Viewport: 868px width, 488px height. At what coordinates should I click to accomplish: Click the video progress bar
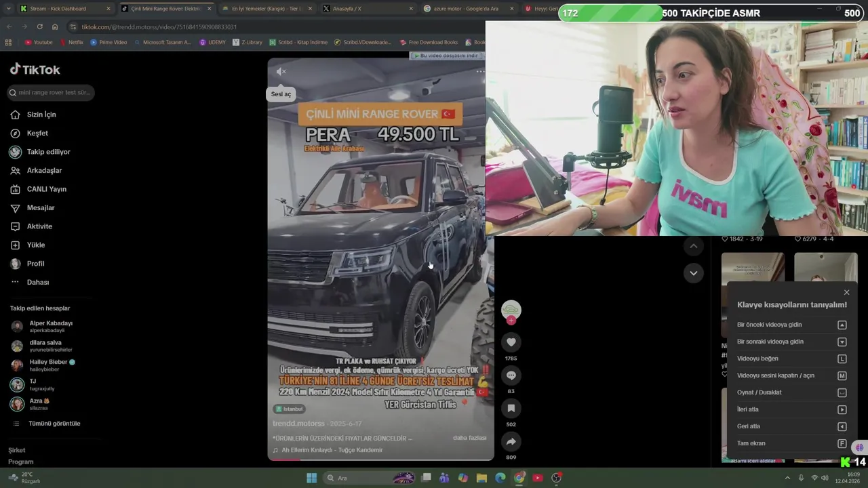380,459
